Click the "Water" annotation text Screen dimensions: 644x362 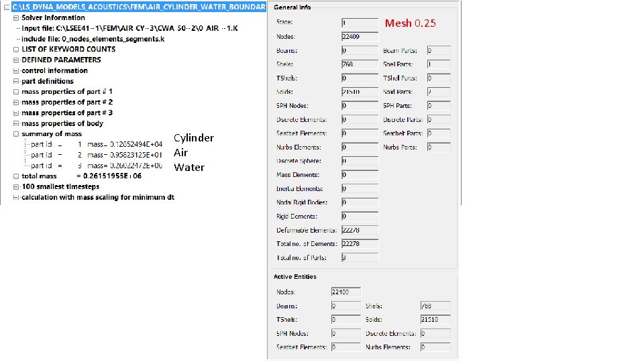(189, 168)
